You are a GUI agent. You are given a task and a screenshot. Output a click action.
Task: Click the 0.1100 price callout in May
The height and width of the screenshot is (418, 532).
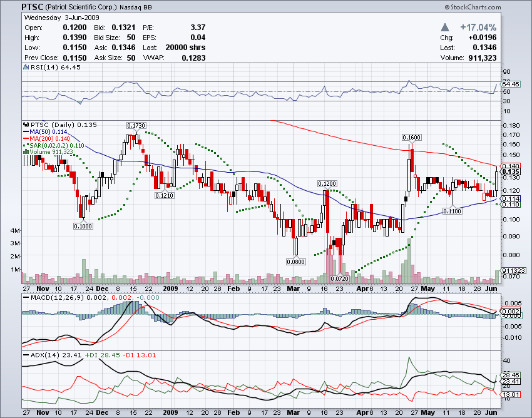point(453,211)
